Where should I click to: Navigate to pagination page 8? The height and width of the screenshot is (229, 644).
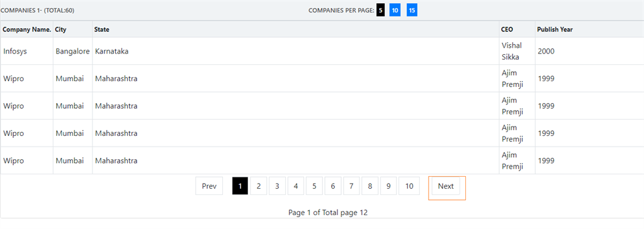click(370, 186)
